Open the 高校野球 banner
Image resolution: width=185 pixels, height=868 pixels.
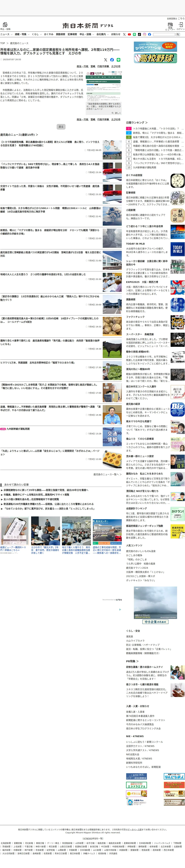[x=155, y=58]
